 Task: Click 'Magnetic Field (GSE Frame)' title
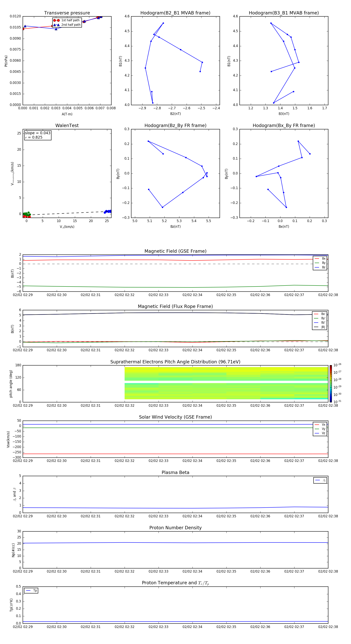click(175, 251)
